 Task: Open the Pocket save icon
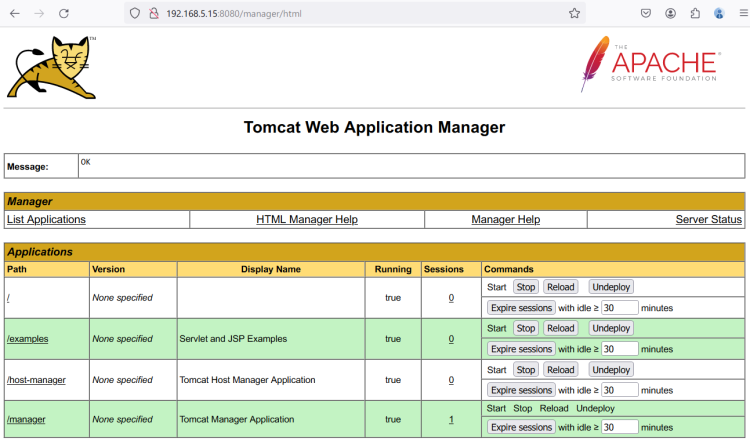(x=646, y=13)
